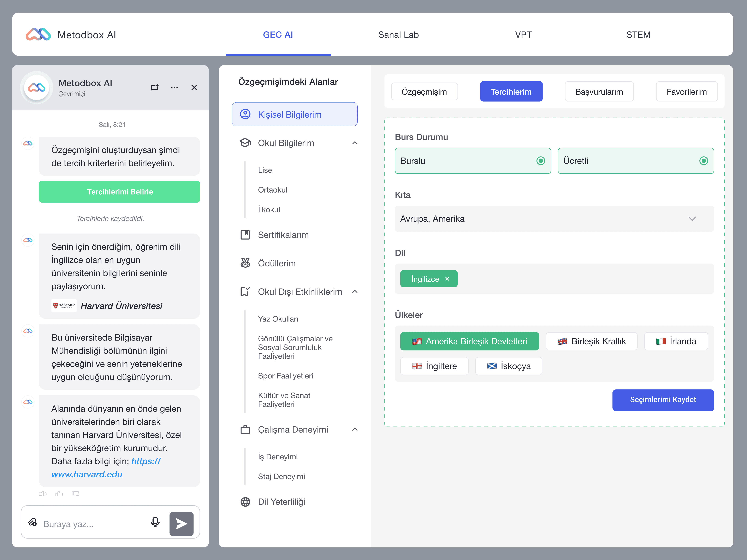The width and height of the screenshot is (747, 560).
Task: Collapse the Okul Bilgilerim section
Action: 355,143
